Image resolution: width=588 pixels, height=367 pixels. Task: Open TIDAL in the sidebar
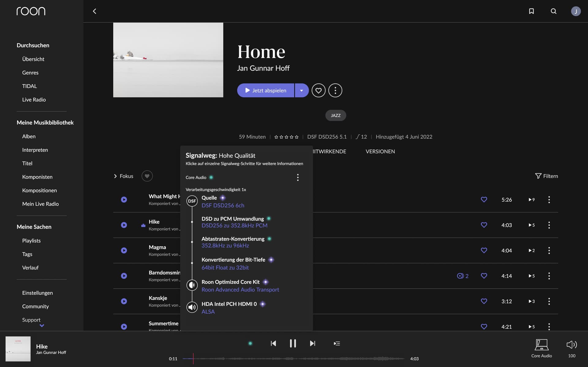click(29, 86)
